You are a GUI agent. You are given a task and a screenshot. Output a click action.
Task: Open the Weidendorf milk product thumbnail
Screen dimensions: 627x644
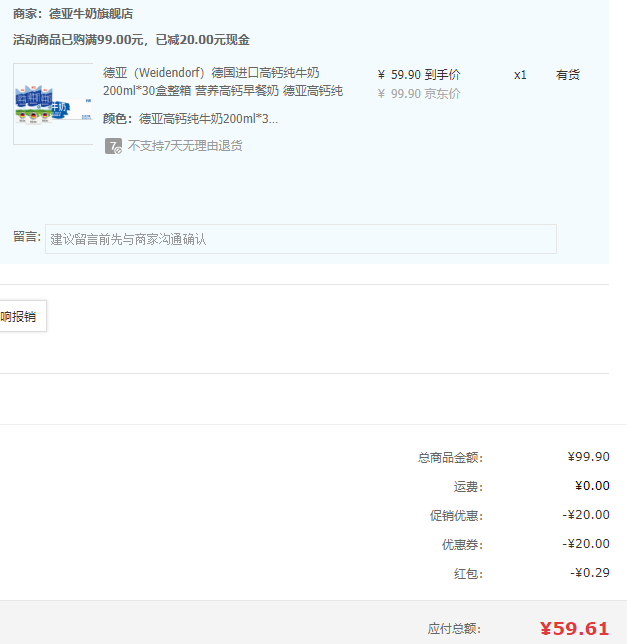click(53, 104)
